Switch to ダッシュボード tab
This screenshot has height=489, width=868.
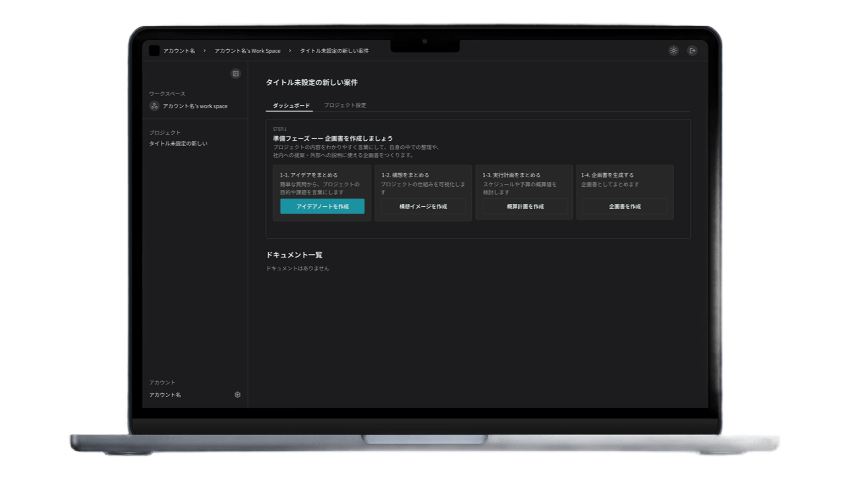click(291, 105)
